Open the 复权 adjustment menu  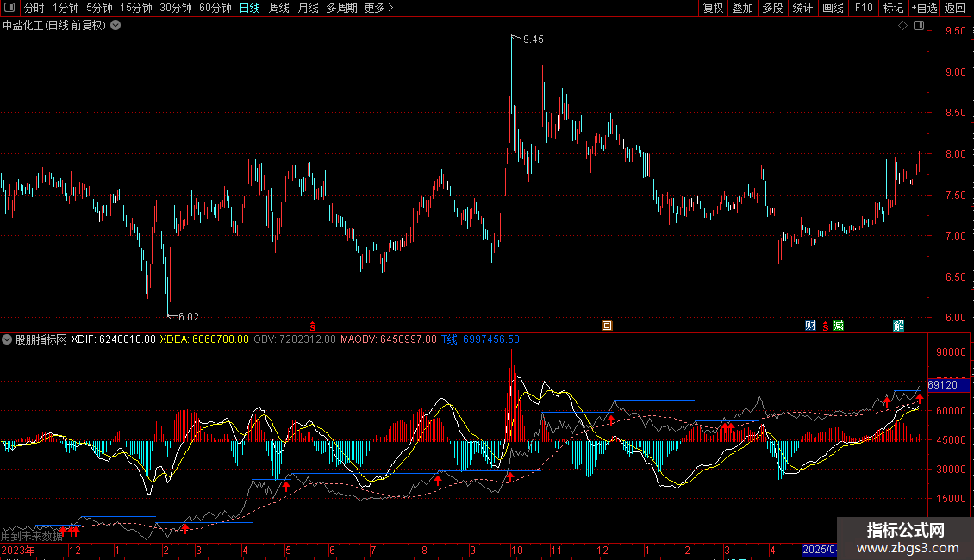[713, 8]
